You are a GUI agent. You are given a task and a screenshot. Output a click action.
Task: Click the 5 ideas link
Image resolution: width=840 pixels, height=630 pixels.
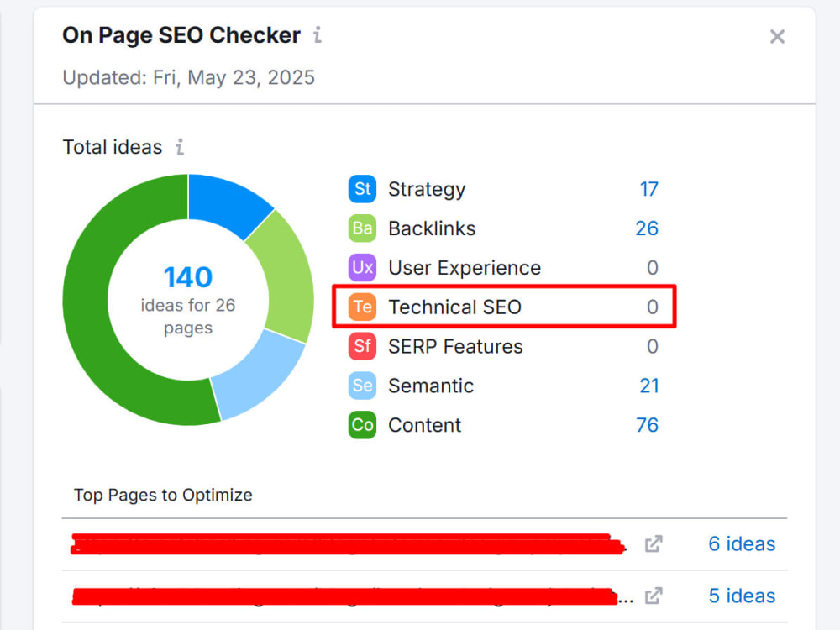coord(742,596)
